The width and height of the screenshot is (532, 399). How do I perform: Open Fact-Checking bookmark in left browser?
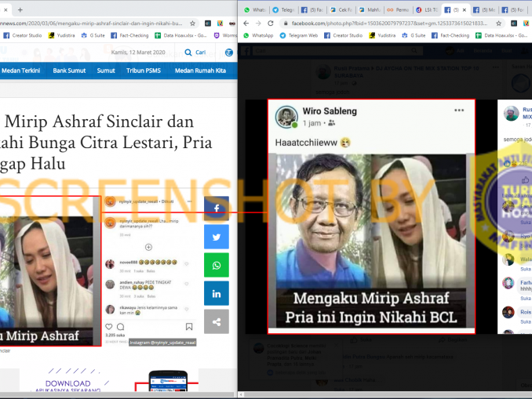(130, 35)
